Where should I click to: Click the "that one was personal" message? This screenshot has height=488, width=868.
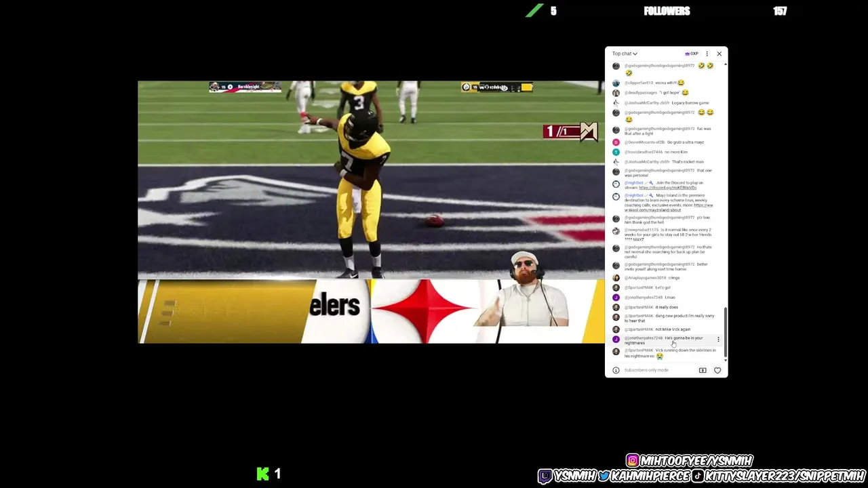point(668,173)
